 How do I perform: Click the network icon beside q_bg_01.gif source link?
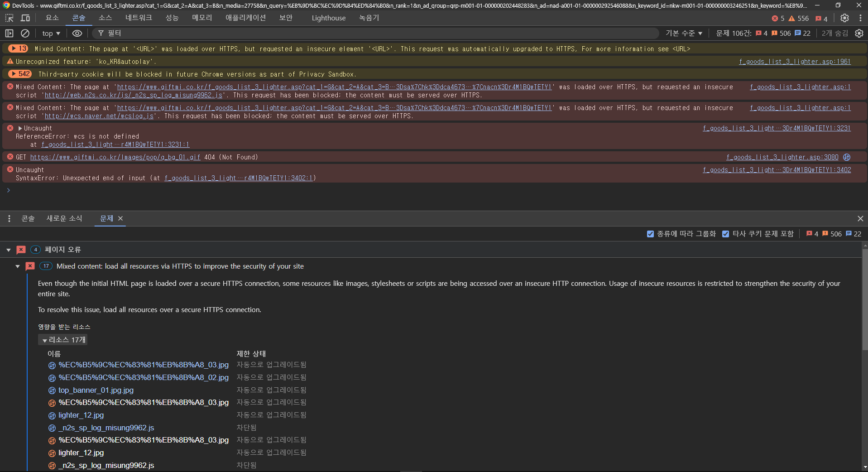point(847,157)
